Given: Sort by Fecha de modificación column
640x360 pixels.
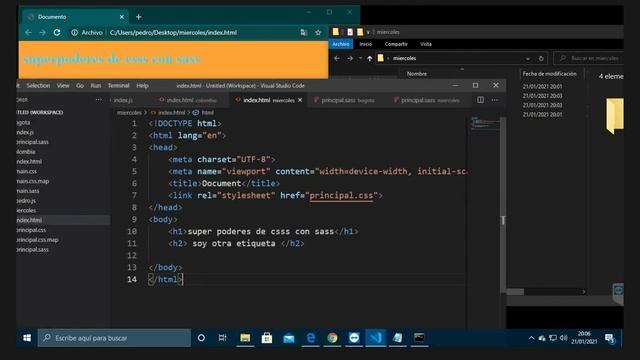Looking at the screenshot, I should click(549, 74).
